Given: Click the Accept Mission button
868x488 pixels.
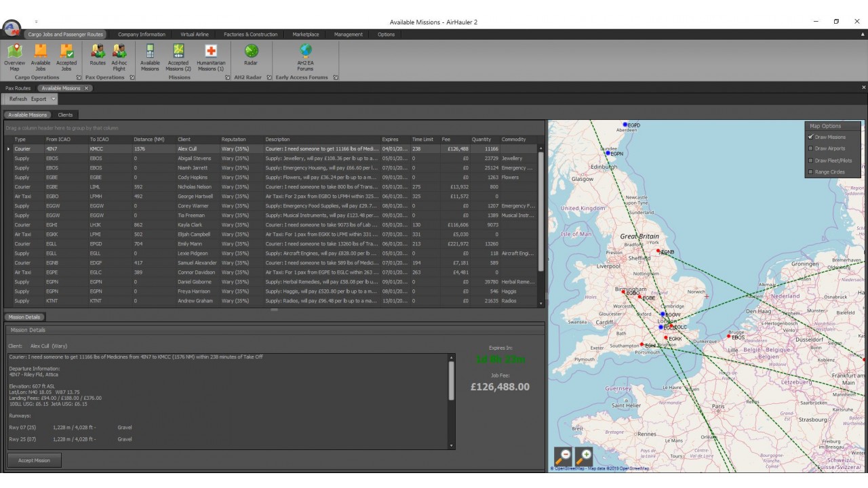Looking at the screenshot, I should tap(34, 460).
